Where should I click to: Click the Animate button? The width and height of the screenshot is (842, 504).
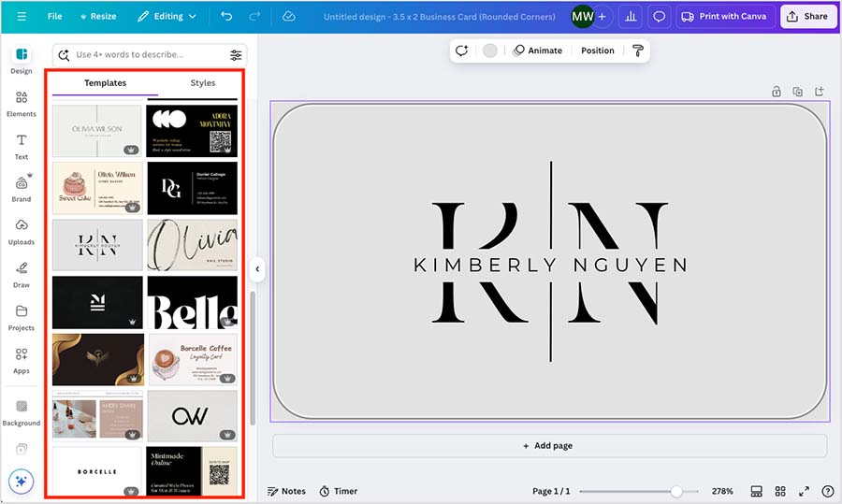(x=538, y=50)
